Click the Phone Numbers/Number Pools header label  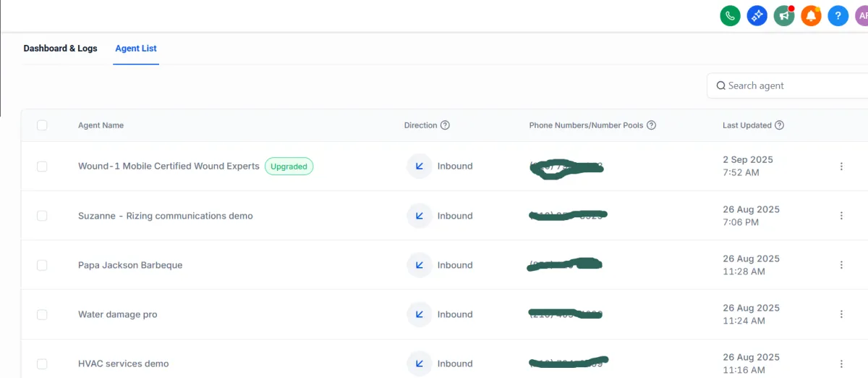(x=586, y=125)
